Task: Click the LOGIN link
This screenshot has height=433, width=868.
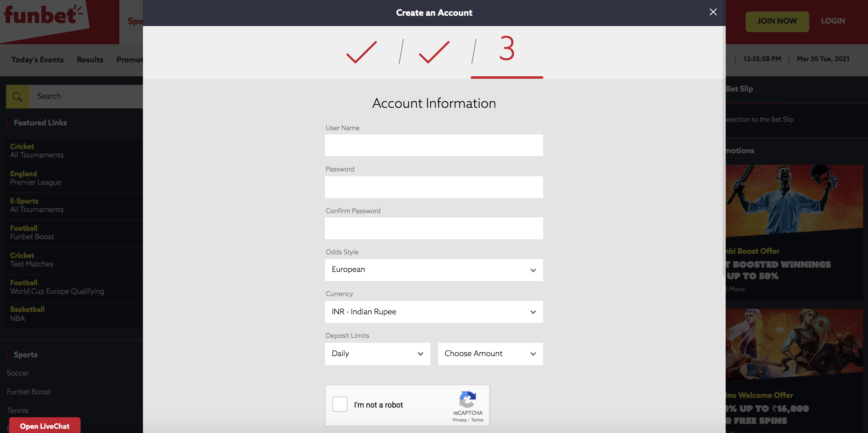Action: tap(833, 21)
